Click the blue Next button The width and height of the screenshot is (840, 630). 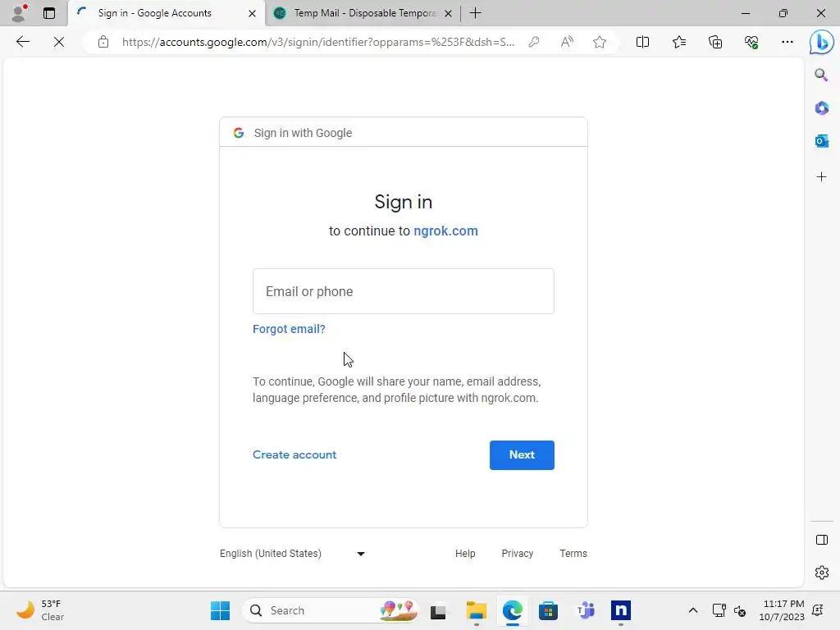(522, 454)
